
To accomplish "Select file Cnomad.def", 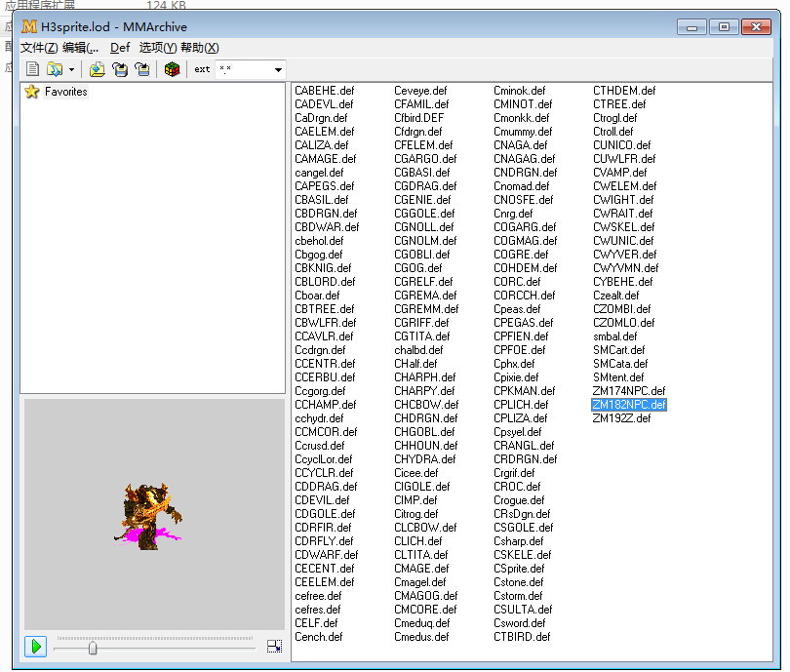I will click(522, 186).
